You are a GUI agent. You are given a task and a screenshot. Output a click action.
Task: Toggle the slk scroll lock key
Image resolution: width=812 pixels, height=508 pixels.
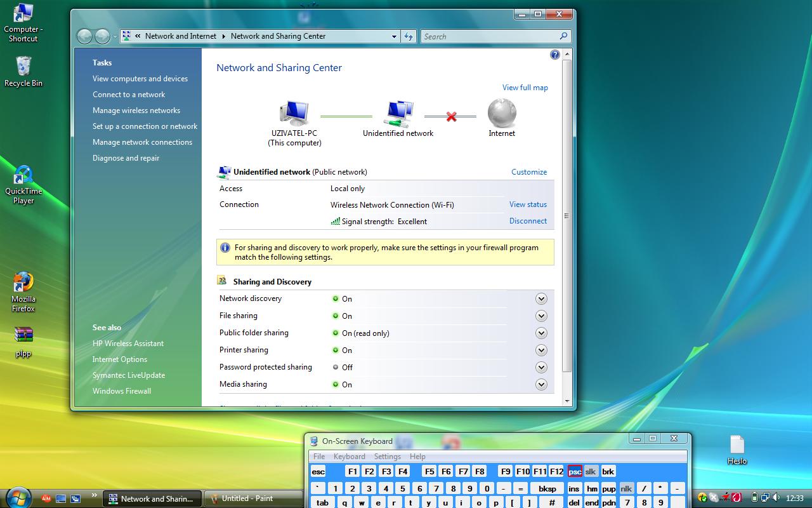point(591,471)
